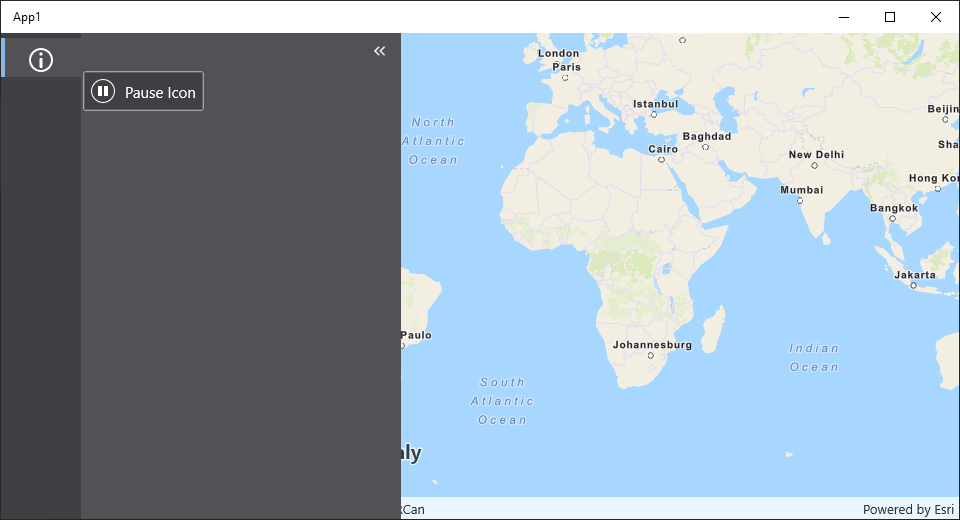This screenshot has width=960, height=520.
Task: Click the circled pause symbol
Action: pos(103,92)
